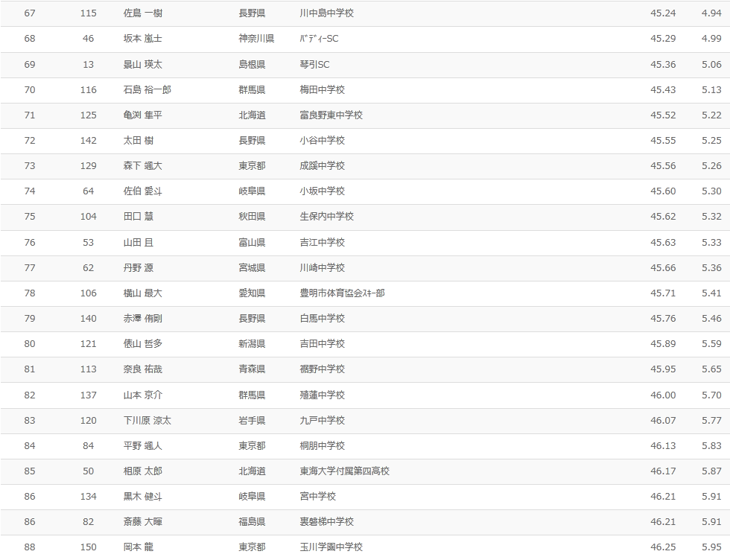Click the school 裏磐梯中学校
730x560 pixels.
pyautogui.click(x=326, y=522)
